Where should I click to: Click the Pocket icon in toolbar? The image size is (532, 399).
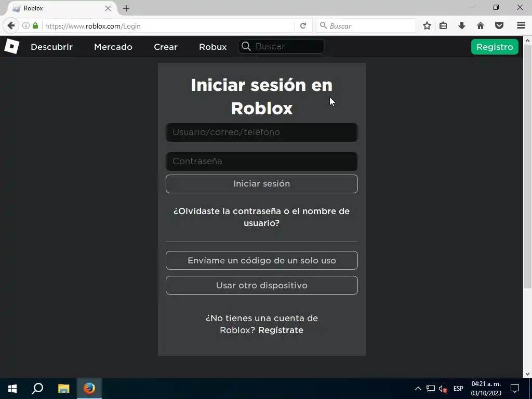(x=499, y=26)
